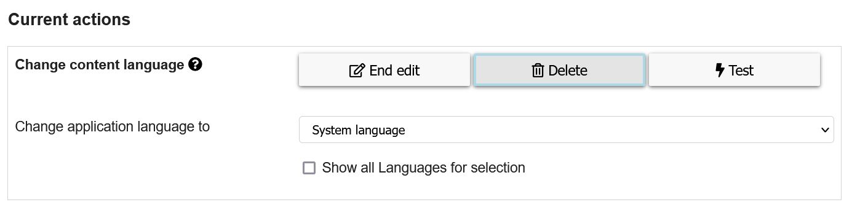Click the trash can icon
This screenshot has width=868, height=221.
click(x=538, y=71)
